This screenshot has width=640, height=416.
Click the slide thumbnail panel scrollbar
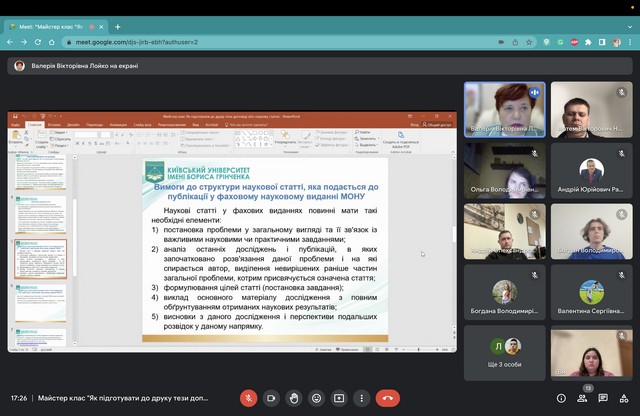(x=74, y=237)
